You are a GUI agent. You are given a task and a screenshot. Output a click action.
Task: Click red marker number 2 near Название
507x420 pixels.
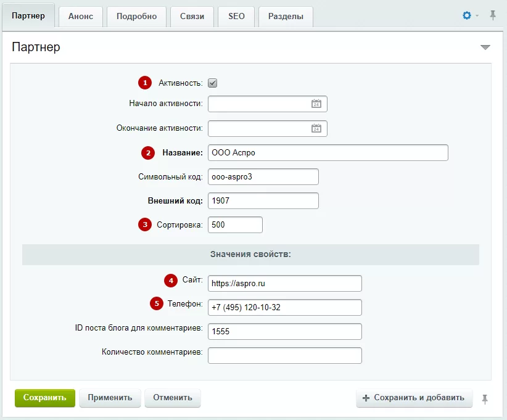[148, 153]
